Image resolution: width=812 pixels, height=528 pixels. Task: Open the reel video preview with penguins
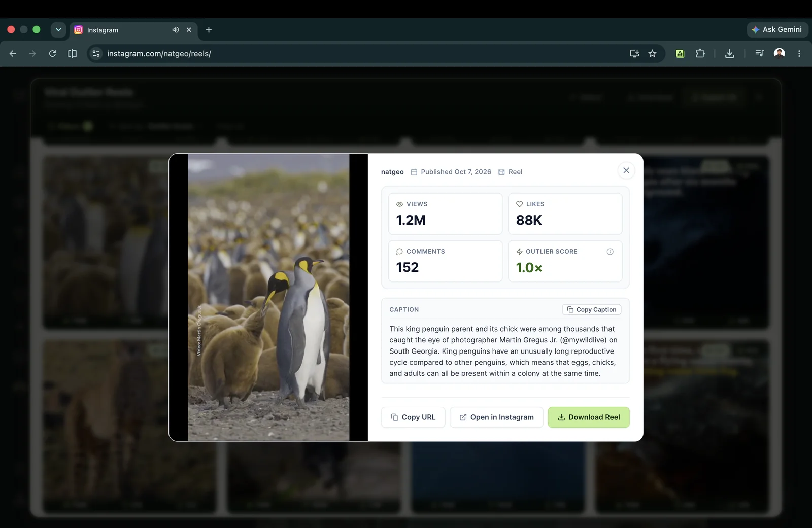click(268, 297)
